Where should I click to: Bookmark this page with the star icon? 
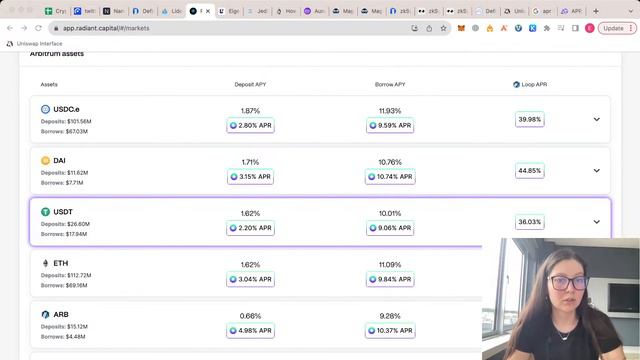pyautogui.click(x=443, y=28)
